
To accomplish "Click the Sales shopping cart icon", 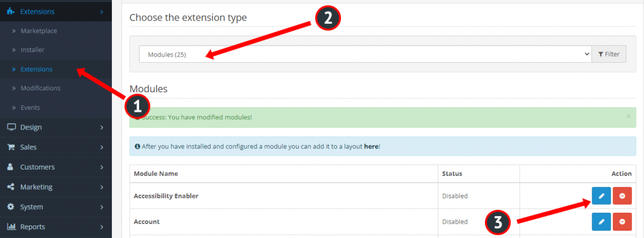I will [11, 147].
